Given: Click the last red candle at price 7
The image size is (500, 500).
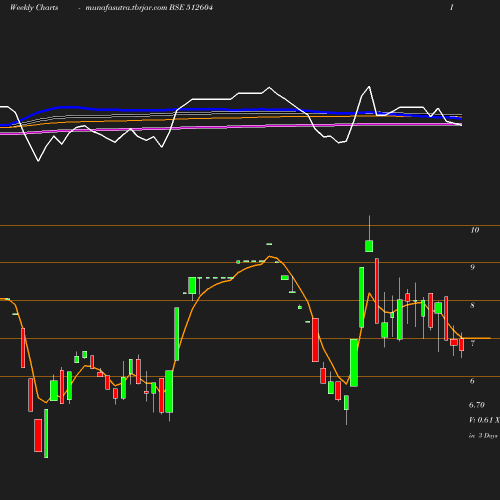Looking at the screenshot, I should [462, 344].
